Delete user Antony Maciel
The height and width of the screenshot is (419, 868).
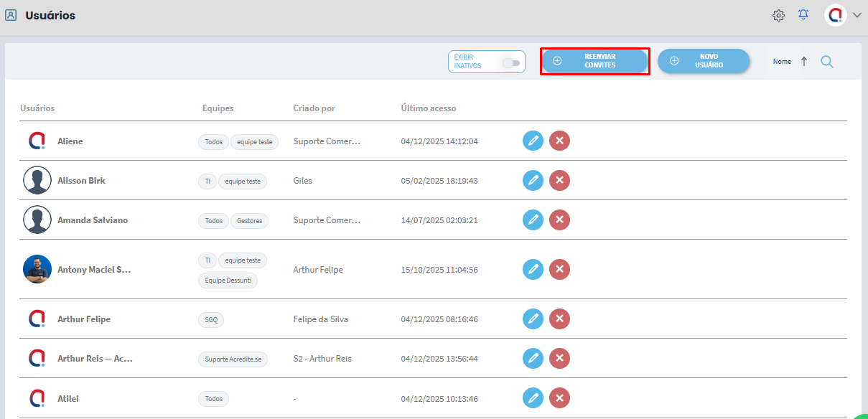point(559,270)
